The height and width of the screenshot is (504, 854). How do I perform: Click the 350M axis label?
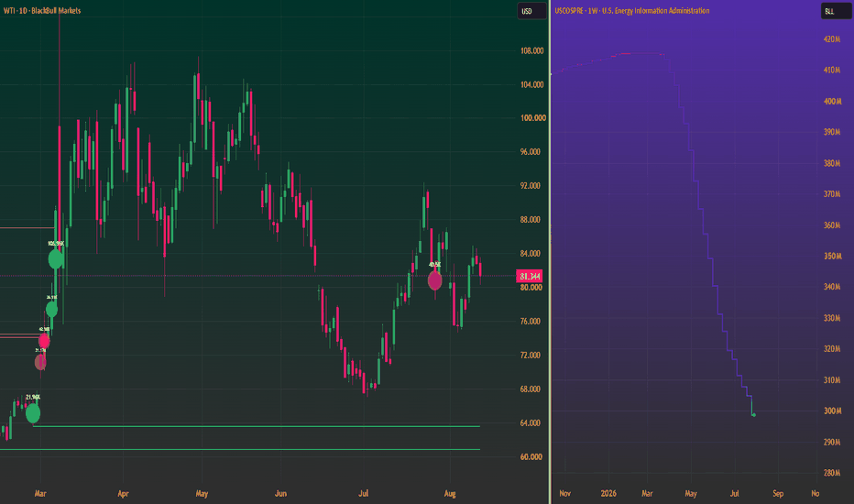coord(832,256)
